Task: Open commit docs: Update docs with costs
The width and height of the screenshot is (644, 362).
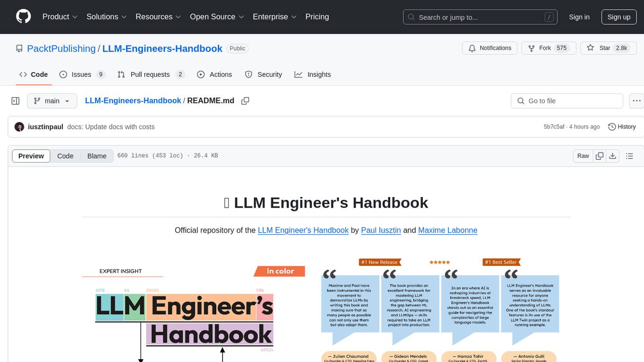Action: tap(111, 127)
